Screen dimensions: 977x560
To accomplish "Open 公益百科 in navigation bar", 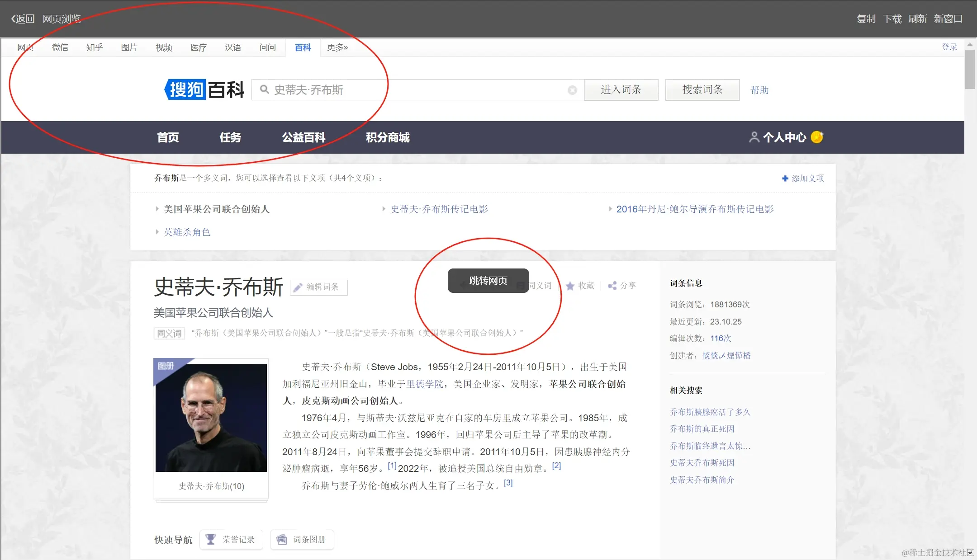I will [304, 137].
